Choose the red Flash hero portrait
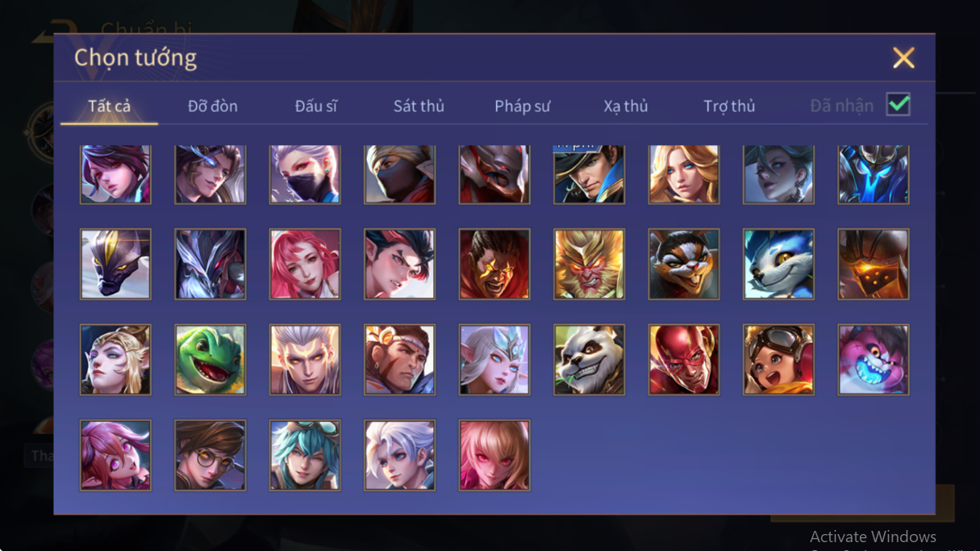The image size is (980, 551). pyautogui.click(x=684, y=360)
